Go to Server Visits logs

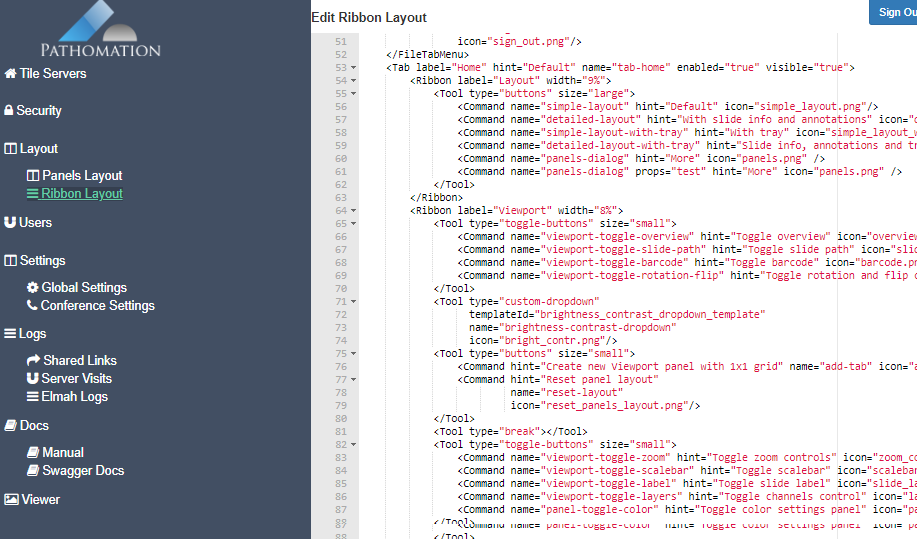pyautogui.click(x=76, y=379)
